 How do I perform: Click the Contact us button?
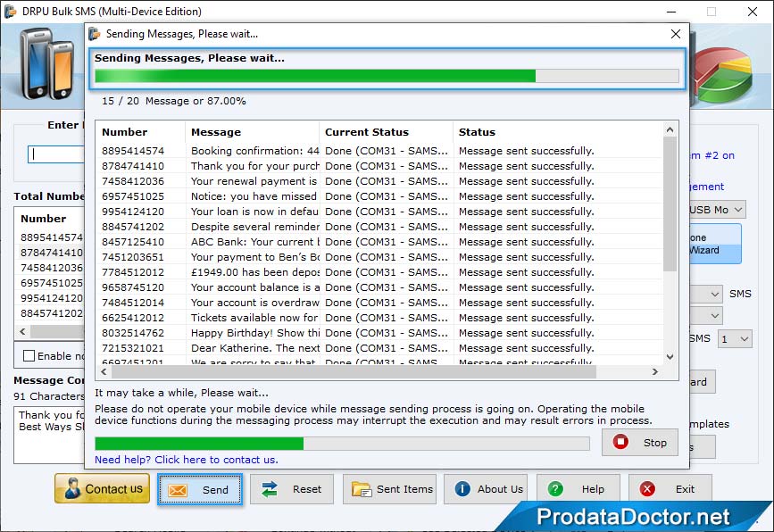[102, 488]
